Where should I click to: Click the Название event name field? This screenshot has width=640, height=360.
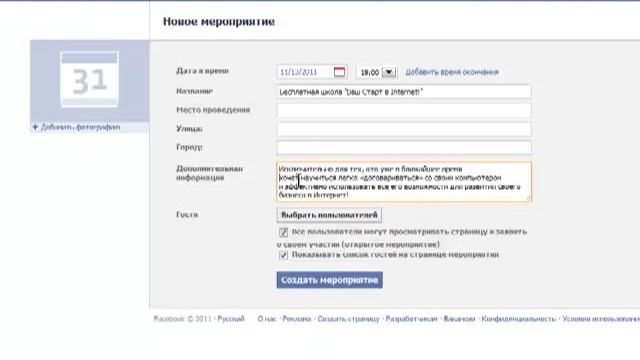(x=404, y=92)
